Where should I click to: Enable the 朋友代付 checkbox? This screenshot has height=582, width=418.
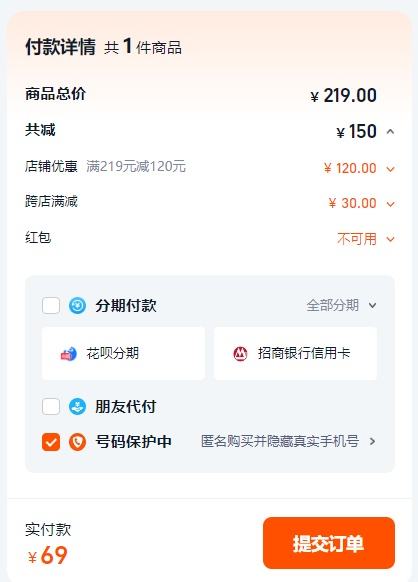tap(51, 407)
